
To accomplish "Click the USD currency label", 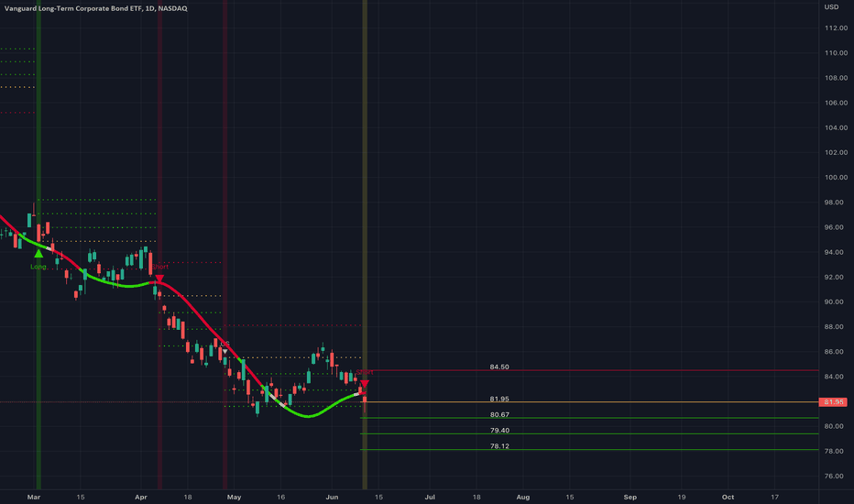I will 831,7.
